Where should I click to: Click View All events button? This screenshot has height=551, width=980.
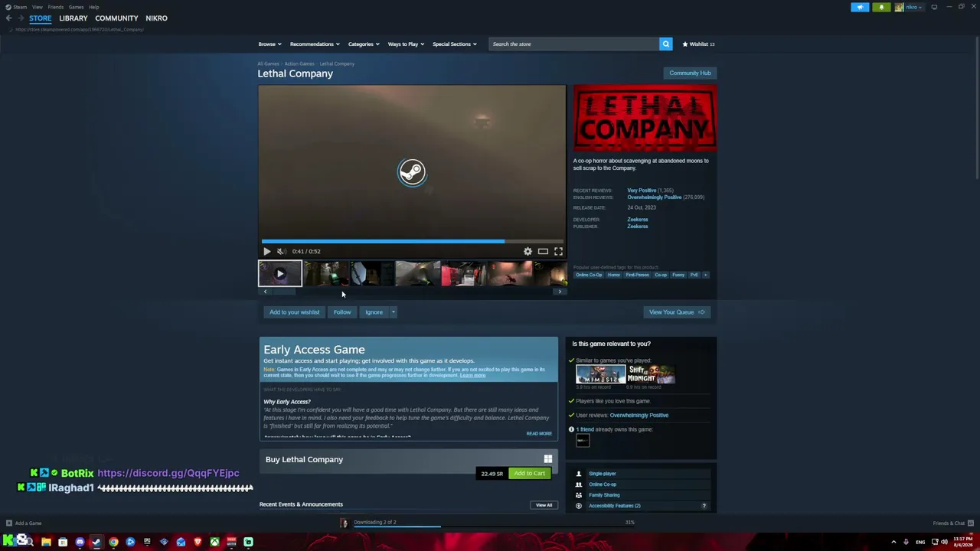coord(544,505)
